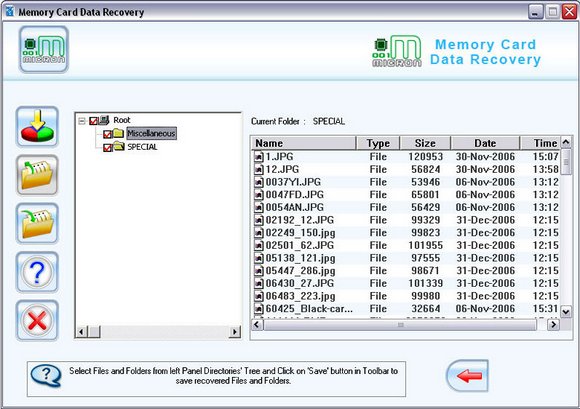Click the red X exit toolbar icon

tap(37, 320)
